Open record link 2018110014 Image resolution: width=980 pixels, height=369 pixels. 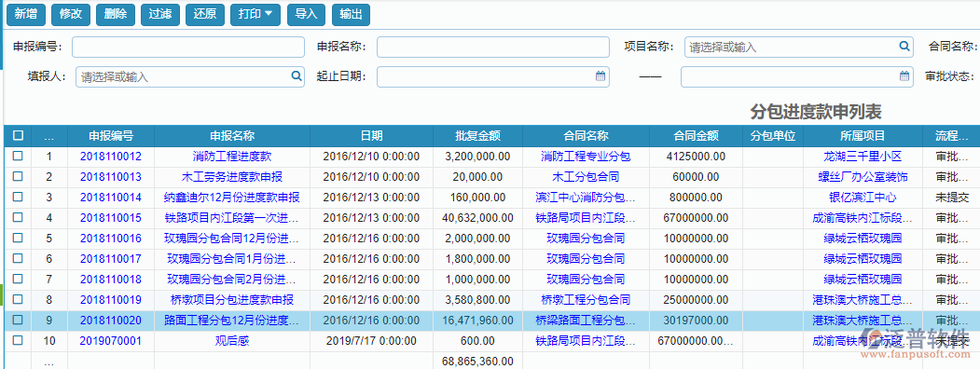pyautogui.click(x=111, y=198)
